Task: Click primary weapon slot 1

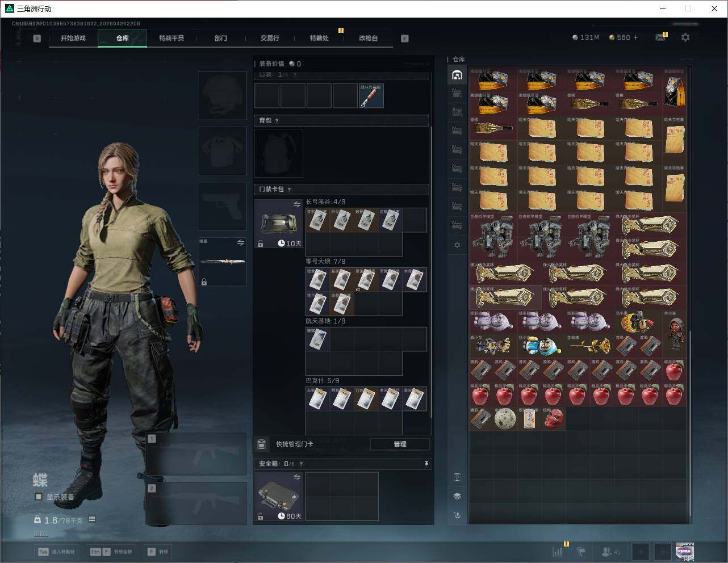Action: coord(196,454)
